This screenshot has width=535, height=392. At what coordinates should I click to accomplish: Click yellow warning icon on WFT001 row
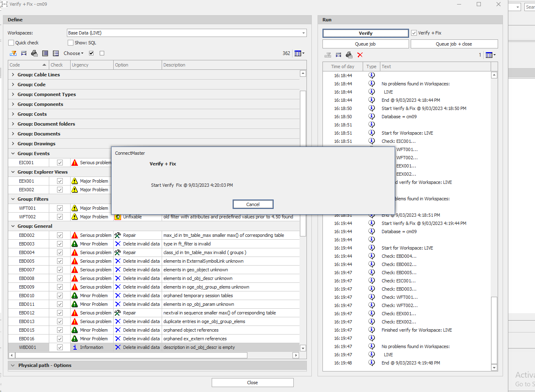[x=75, y=208]
